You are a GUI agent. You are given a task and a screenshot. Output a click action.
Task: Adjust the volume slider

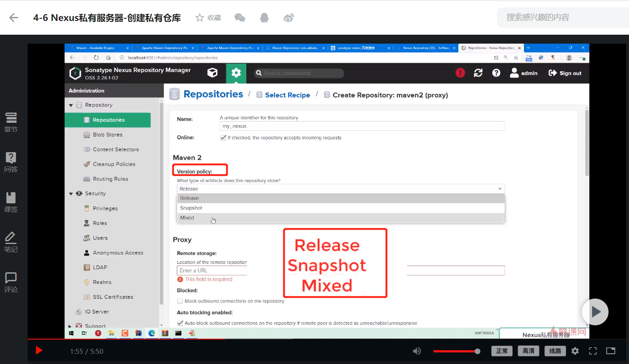click(457, 351)
